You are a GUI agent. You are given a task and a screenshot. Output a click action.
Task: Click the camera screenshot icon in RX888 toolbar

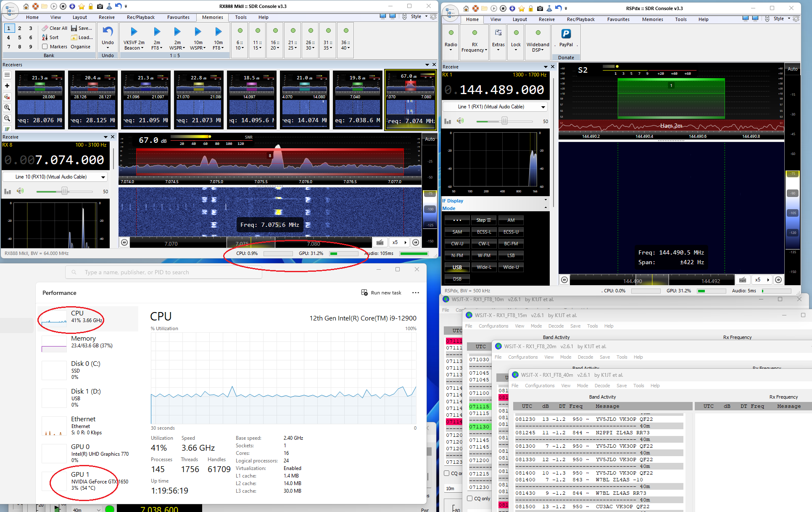(100, 6)
